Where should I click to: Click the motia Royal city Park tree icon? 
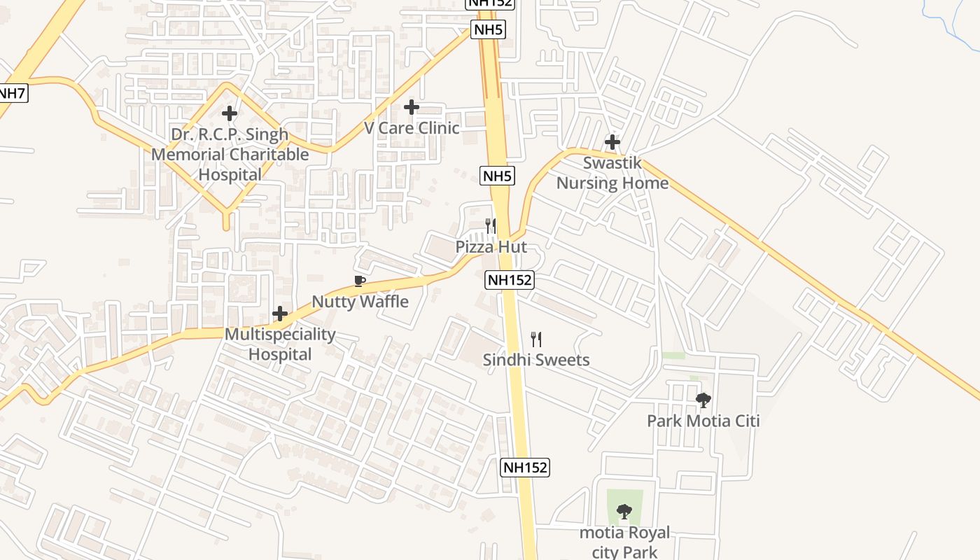[x=624, y=512]
